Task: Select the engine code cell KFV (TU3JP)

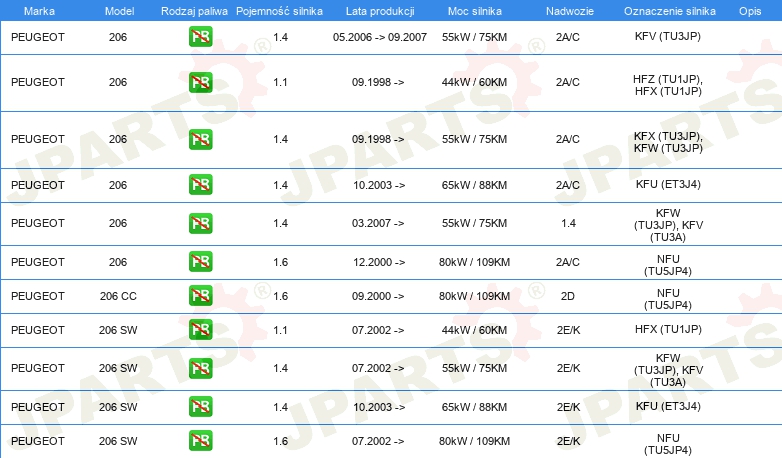Action: (x=668, y=36)
